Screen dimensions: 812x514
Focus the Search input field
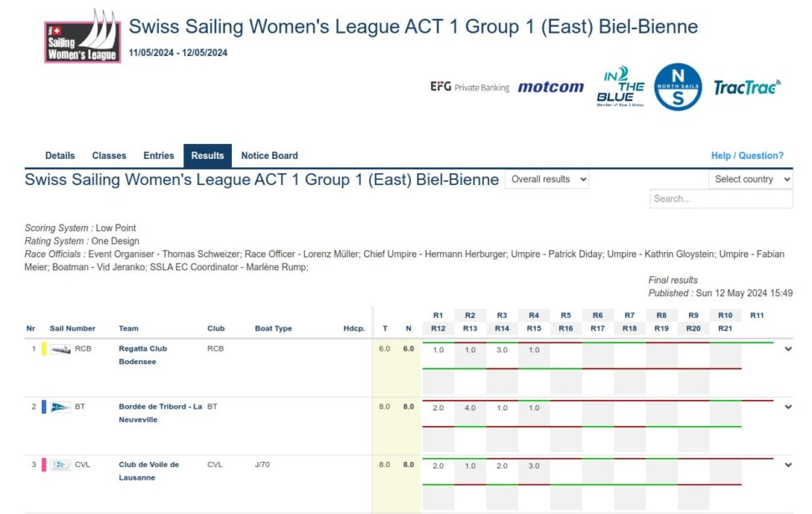click(720, 199)
